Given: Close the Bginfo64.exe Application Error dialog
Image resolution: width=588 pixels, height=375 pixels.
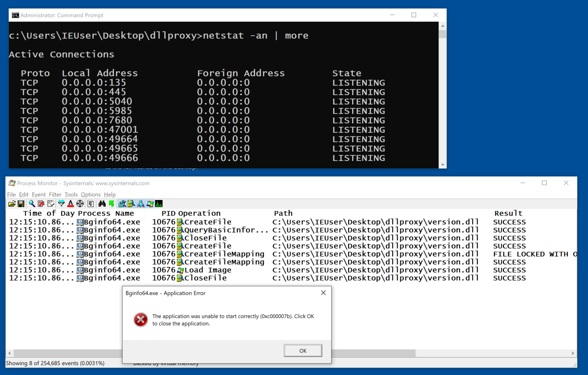Looking at the screenshot, I should [323, 293].
